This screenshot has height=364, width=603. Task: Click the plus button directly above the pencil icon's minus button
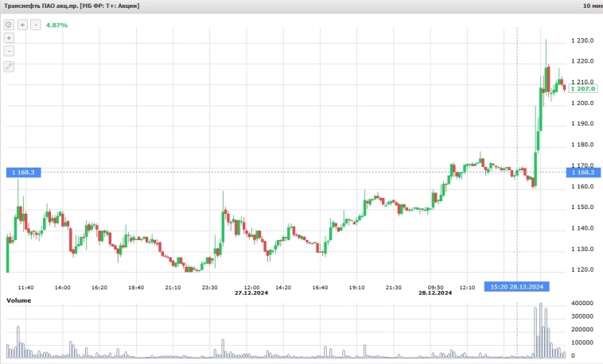[9, 38]
